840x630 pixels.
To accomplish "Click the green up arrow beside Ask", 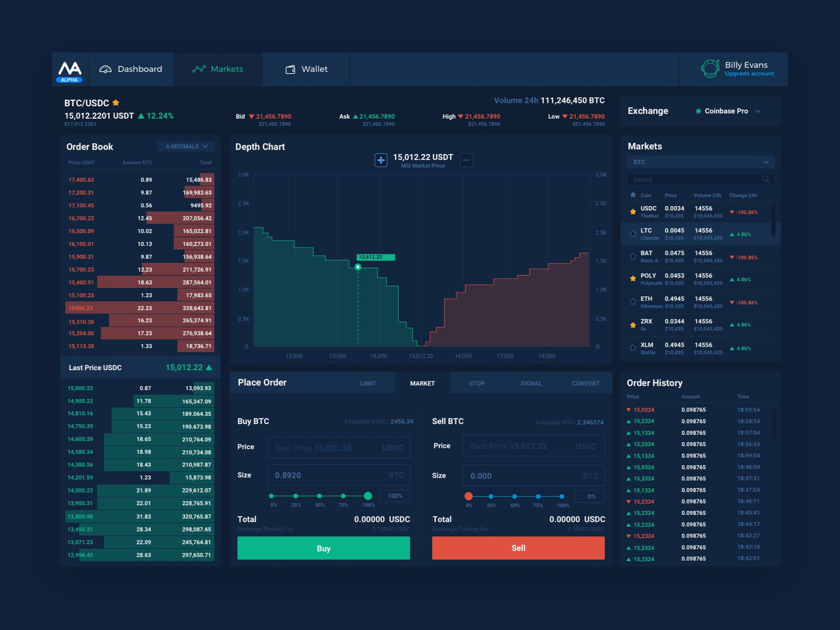I will click(355, 117).
